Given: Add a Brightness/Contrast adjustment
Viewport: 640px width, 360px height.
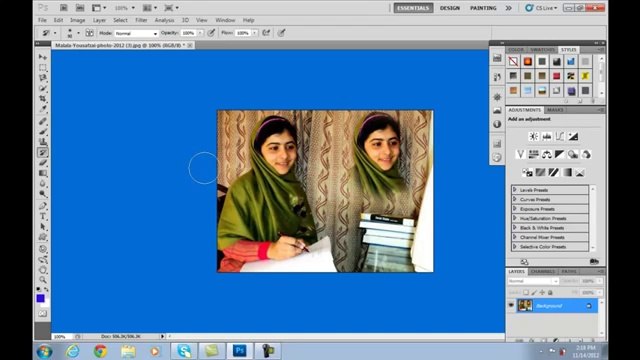Looking at the screenshot, I should (x=533, y=136).
